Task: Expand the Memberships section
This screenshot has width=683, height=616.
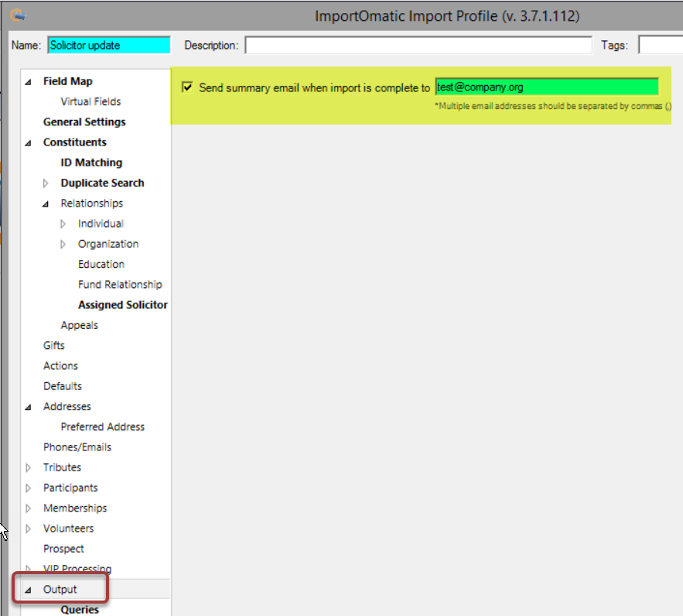Action: point(29,508)
